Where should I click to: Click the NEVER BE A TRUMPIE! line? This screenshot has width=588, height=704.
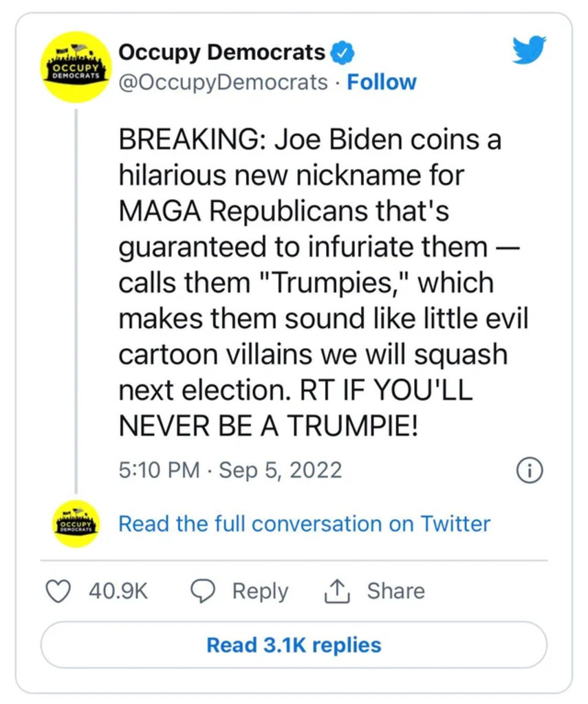[x=268, y=426]
